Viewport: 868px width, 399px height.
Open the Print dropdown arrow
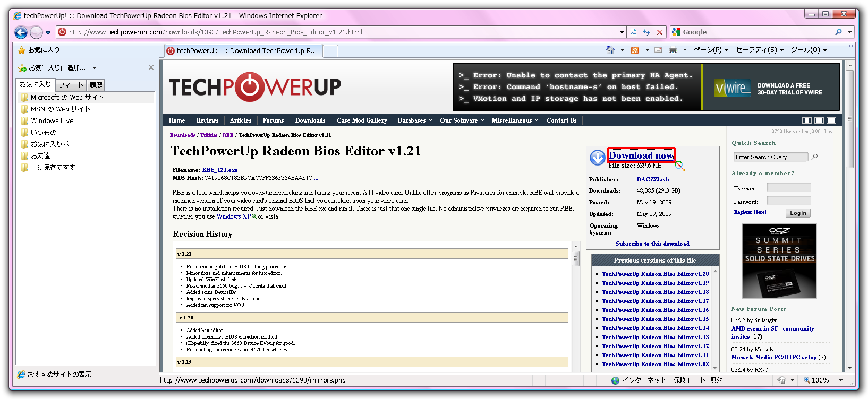tap(685, 50)
